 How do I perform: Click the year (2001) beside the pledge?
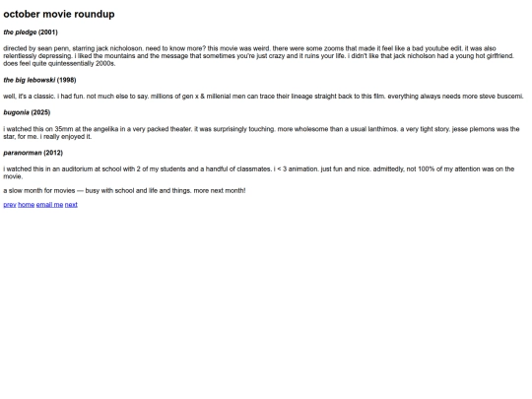point(48,33)
